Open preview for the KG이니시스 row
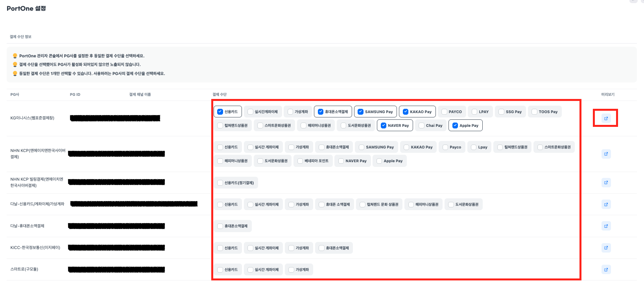644x282 pixels. click(606, 118)
